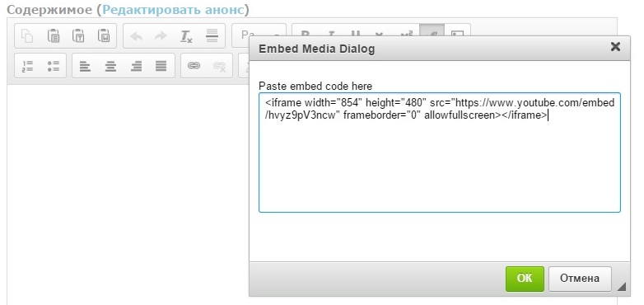Select Paste from Word icon
This screenshot has width=644, height=305.
(x=104, y=36)
